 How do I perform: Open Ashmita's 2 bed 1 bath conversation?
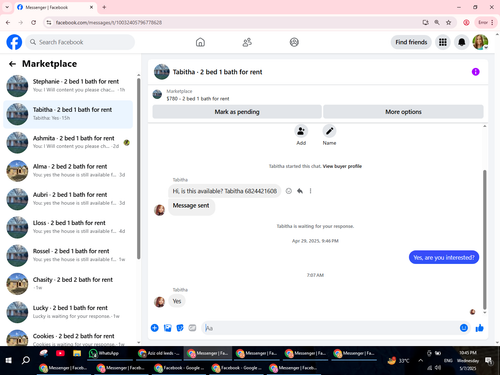(68, 142)
